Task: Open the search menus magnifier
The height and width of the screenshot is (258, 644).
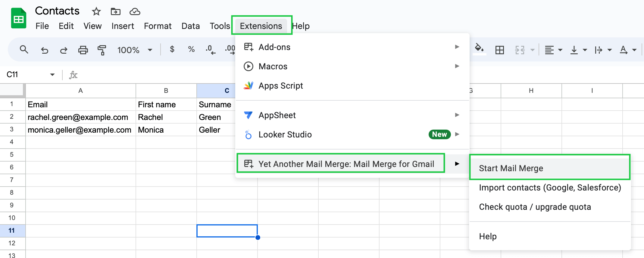Action: pos(24,49)
